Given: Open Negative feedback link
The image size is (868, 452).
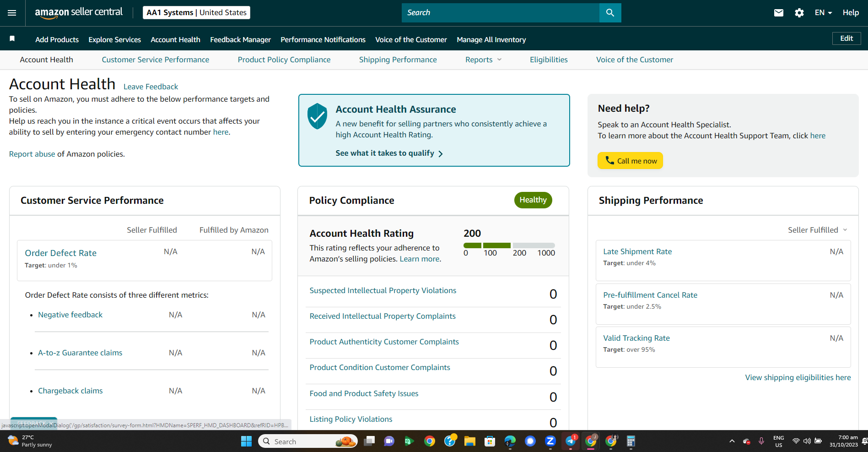Looking at the screenshot, I should [x=70, y=315].
